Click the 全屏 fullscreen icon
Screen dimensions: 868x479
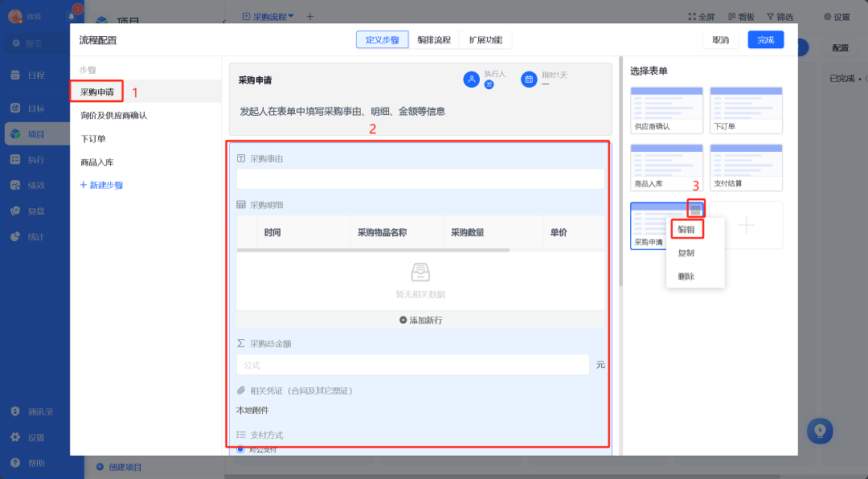tap(693, 14)
